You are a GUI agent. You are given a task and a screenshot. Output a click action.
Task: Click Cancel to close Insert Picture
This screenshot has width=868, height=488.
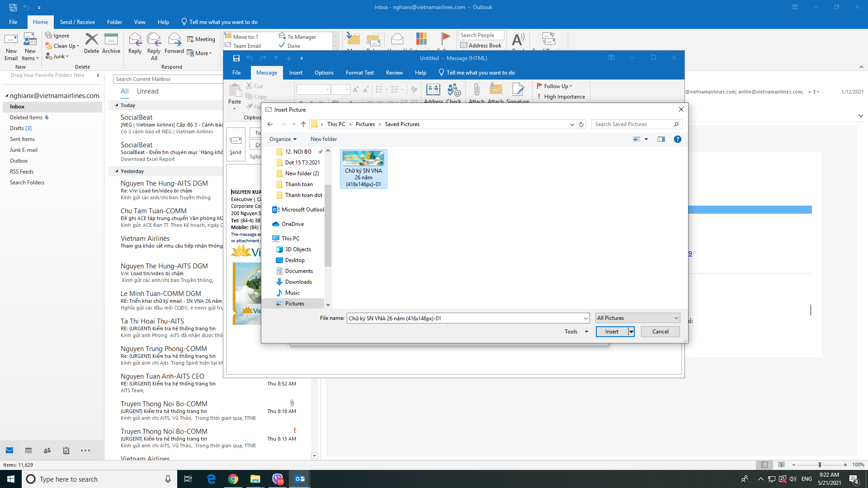pyautogui.click(x=660, y=331)
